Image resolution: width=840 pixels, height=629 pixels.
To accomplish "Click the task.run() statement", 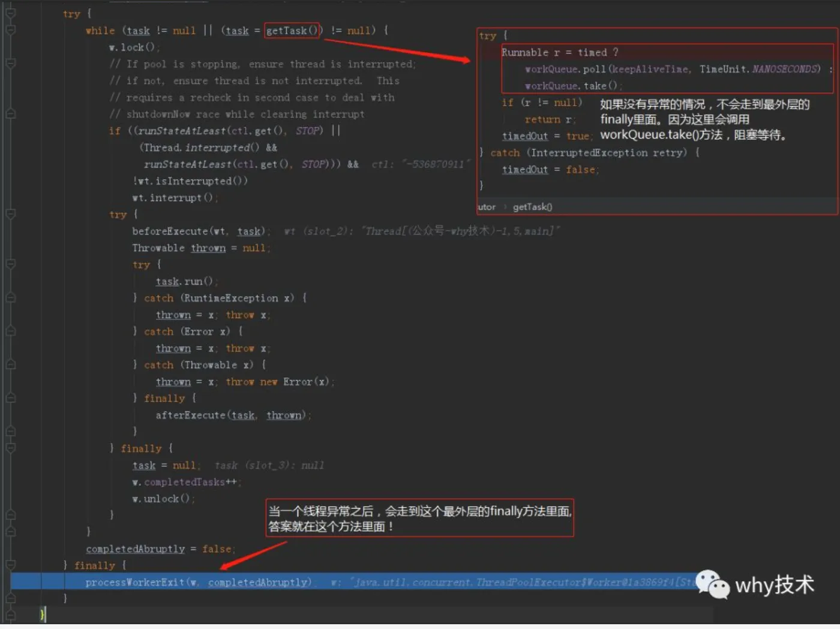I will (186, 281).
